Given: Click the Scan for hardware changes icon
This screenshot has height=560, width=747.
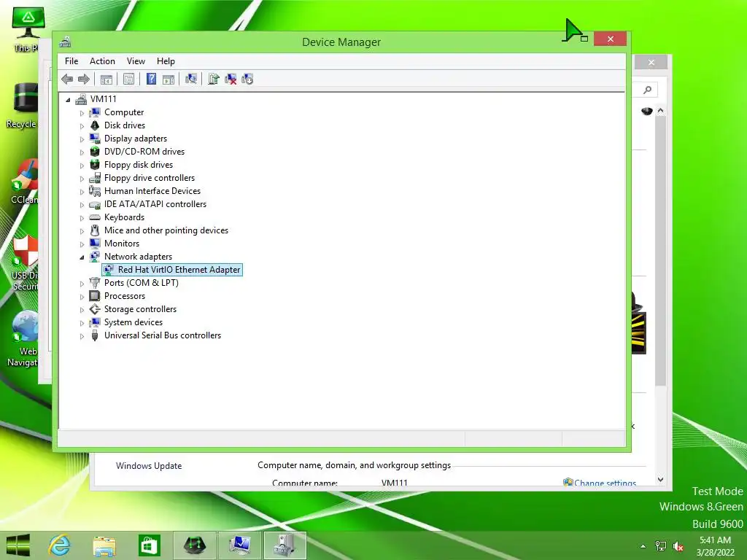Looking at the screenshot, I should tap(191, 79).
